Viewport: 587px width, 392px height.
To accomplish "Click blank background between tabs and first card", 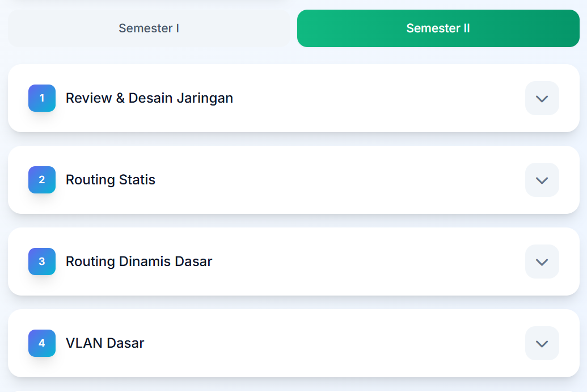I will pos(294,56).
